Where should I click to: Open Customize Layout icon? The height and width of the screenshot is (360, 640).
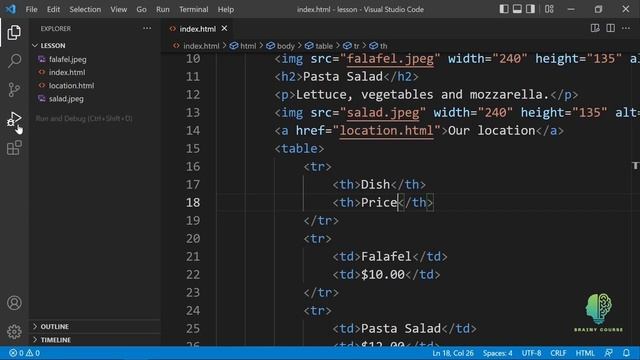tap(549, 9)
